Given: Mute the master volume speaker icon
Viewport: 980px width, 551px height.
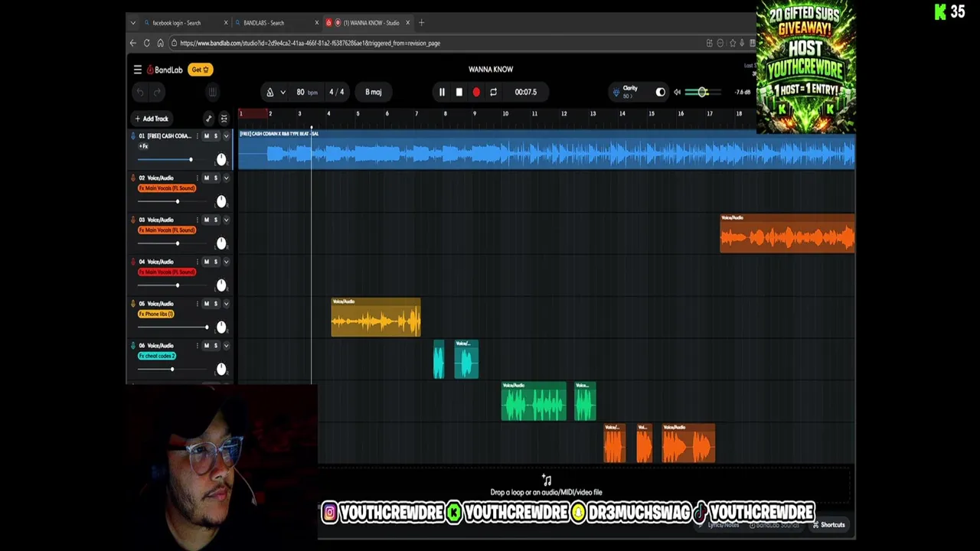Looking at the screenshot, I should (677, 92).
